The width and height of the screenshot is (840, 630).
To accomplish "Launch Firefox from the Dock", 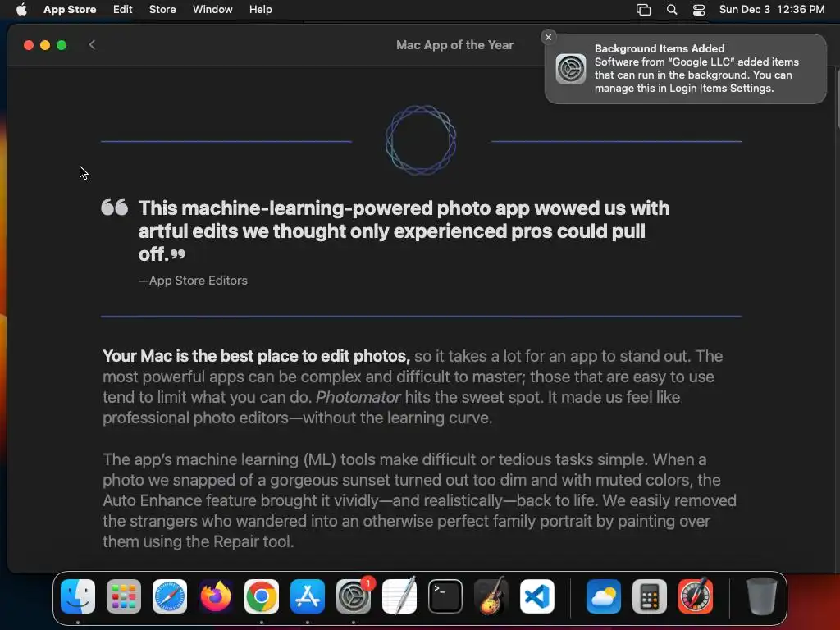I will click(x=216, y=596).
